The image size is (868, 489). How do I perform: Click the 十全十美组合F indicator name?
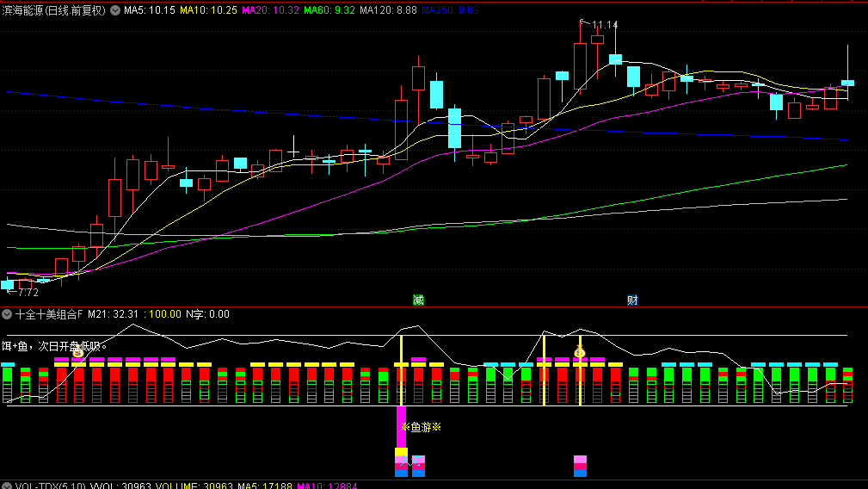(x=49, y=314)
